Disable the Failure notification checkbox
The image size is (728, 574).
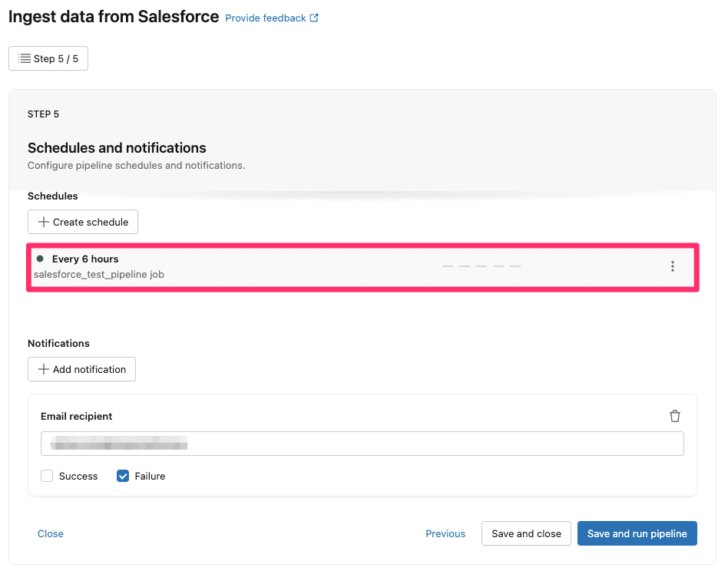point(123,476)
